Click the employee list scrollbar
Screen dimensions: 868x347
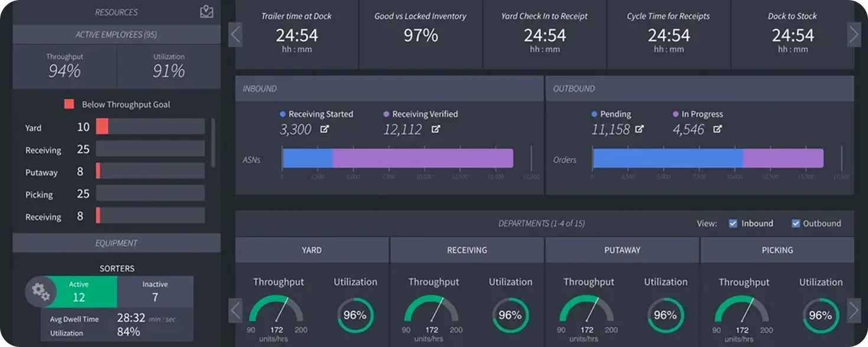pyautogui.click(x=213, y=142)
